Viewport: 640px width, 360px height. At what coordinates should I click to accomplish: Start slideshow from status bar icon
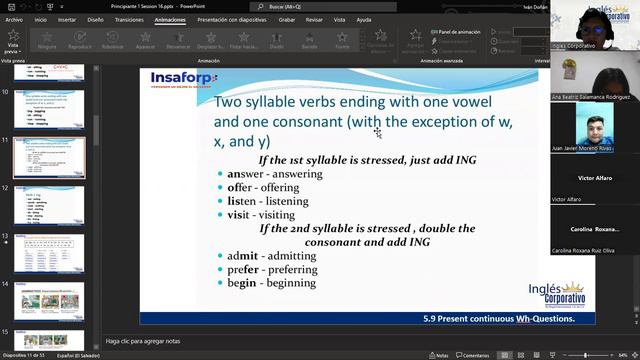(x=552, y=356)
